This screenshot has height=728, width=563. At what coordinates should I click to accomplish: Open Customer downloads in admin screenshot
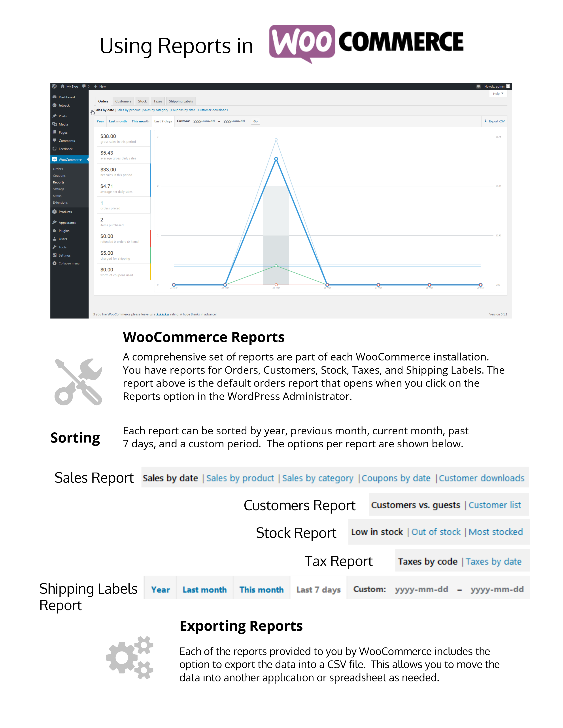[213, 110]
